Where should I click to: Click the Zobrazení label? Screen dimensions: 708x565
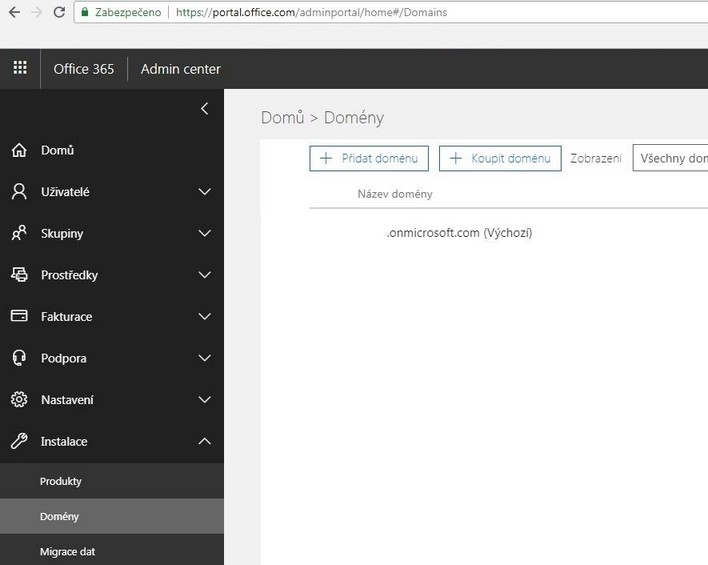pos(596,158)
